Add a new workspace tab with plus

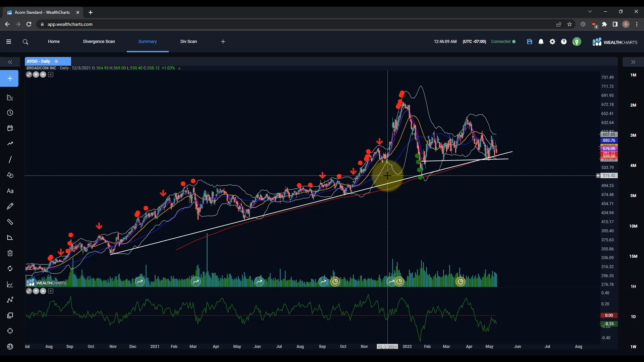223,42
